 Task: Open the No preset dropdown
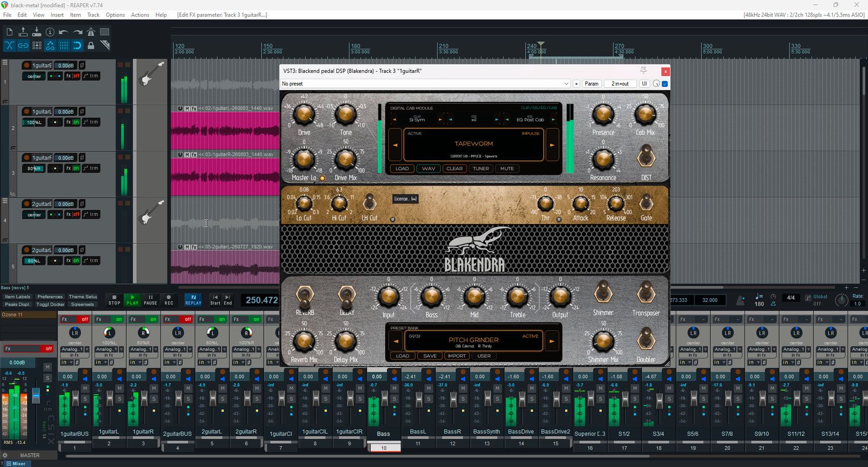(425, 84)
